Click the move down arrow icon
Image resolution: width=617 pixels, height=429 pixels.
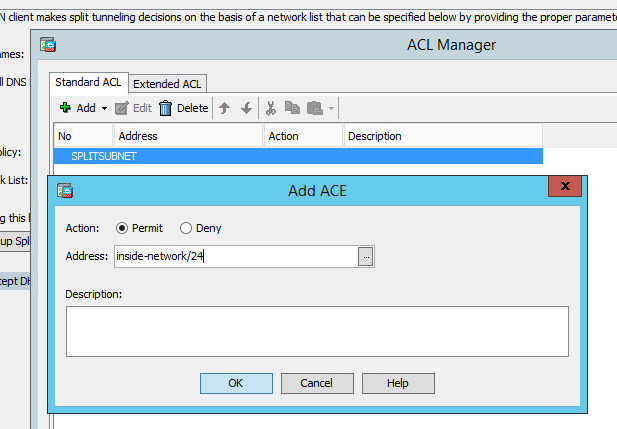click(246, 108)
